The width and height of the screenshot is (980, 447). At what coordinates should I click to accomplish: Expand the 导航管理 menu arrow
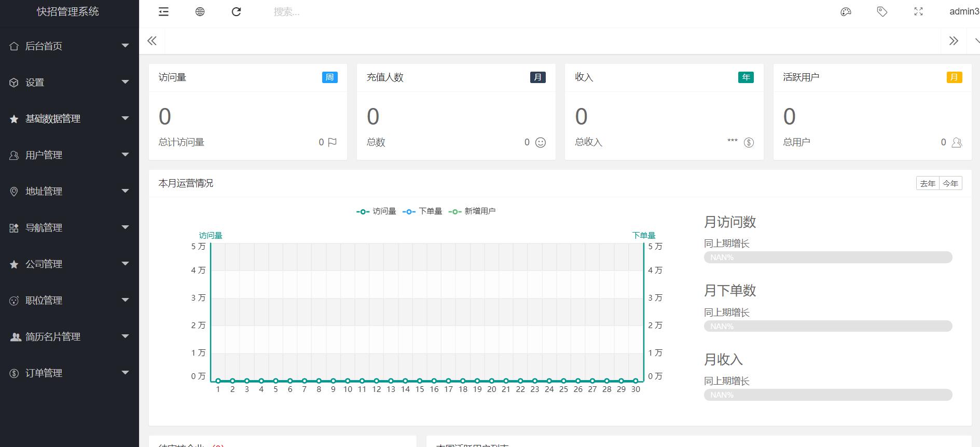125,227
